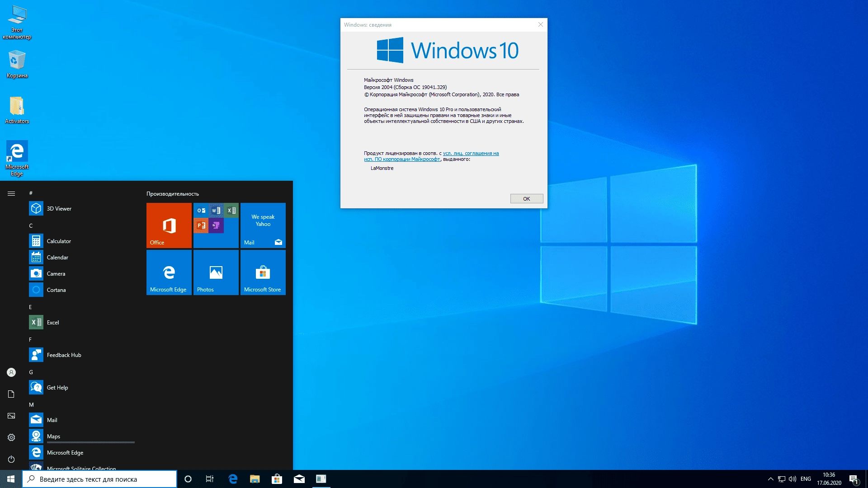
Task: Open the license agreement link
Action: pos(432,156)
